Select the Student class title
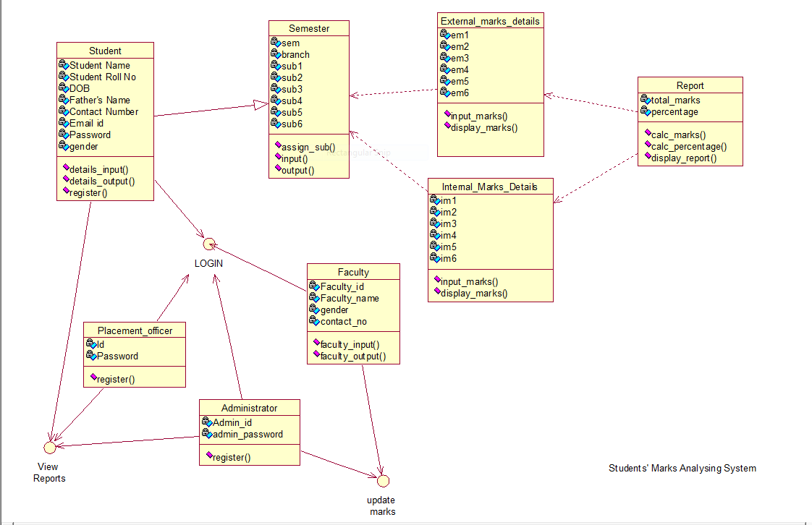 (x=105, y=51)
